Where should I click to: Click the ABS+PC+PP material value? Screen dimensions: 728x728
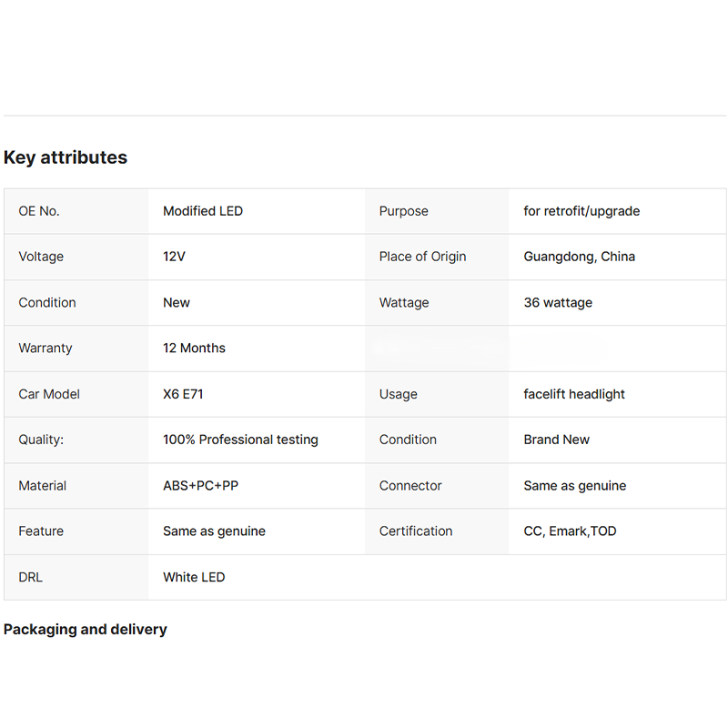(200, 486)
